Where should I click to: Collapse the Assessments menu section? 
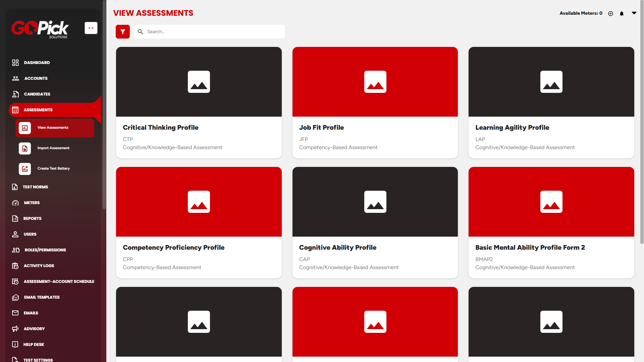38,110
